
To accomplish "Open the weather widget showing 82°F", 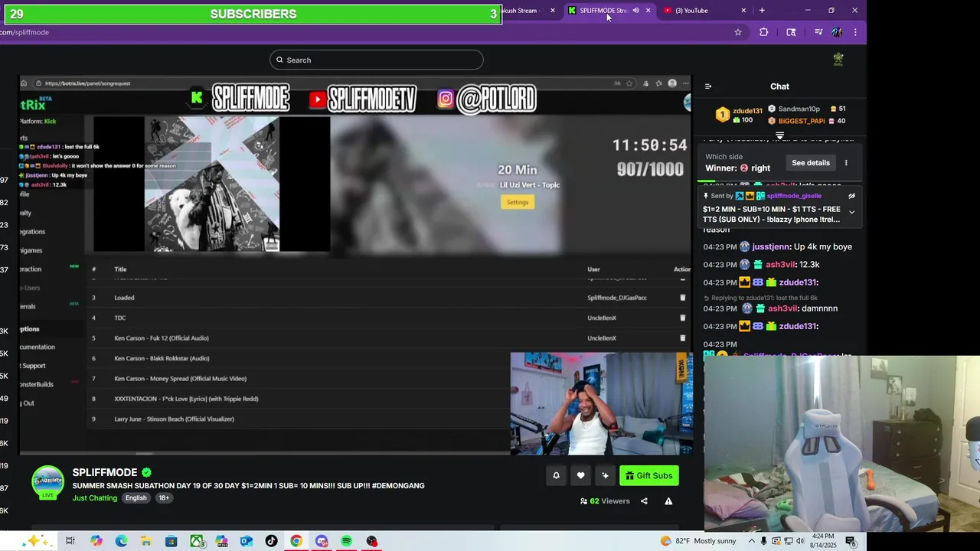I will 697,541.
